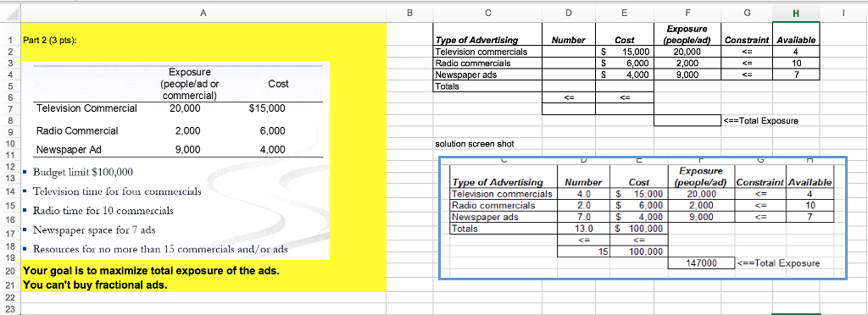868x315 pixels.
Task: Click the 'Exposure (people/ad)' header in column F
Action: pyautogui.click(x=687, y=34)
